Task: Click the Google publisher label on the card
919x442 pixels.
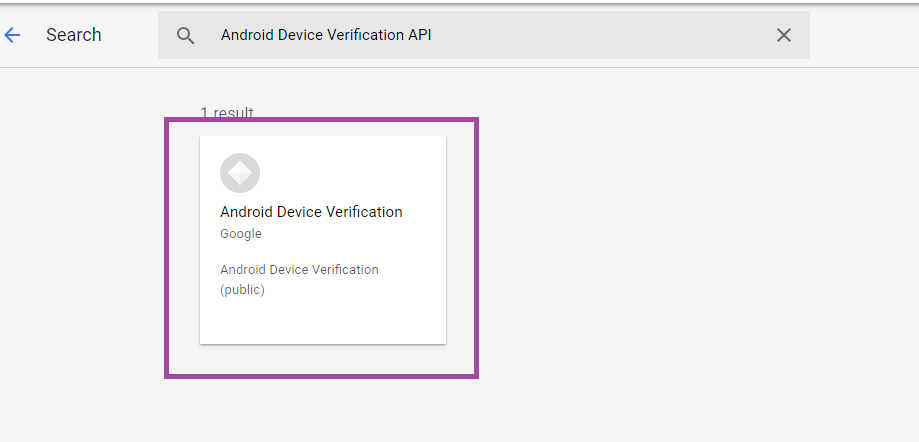Action: pyautogui.click(x=241, y=234)
